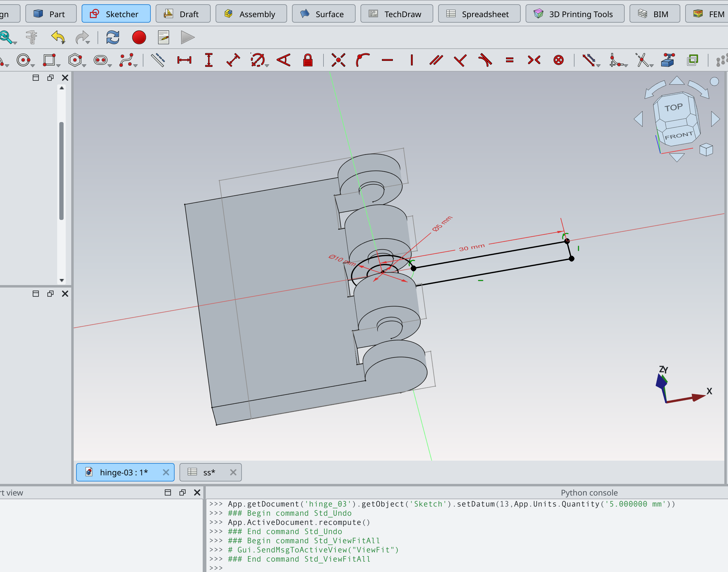Apply parallel constraint
Screen dimensions: 728x572
pos(436,60)
